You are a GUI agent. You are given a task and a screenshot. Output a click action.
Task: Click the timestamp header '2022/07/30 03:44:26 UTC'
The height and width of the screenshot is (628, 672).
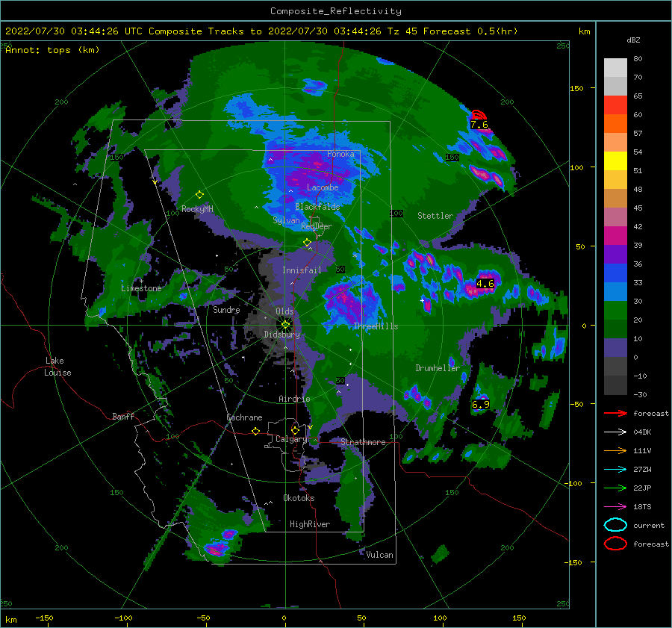tap(74, 31)
